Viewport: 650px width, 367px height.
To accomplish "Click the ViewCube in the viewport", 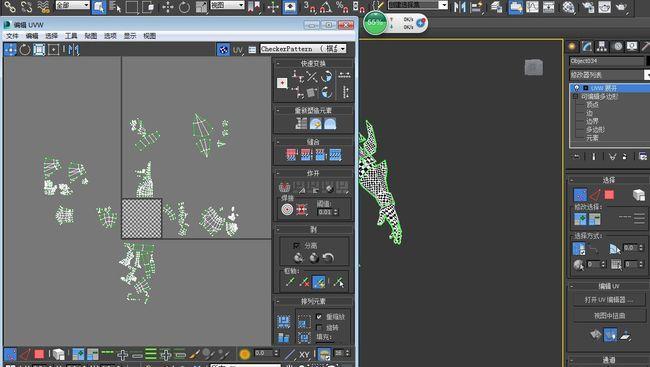I will pos(534,68).
